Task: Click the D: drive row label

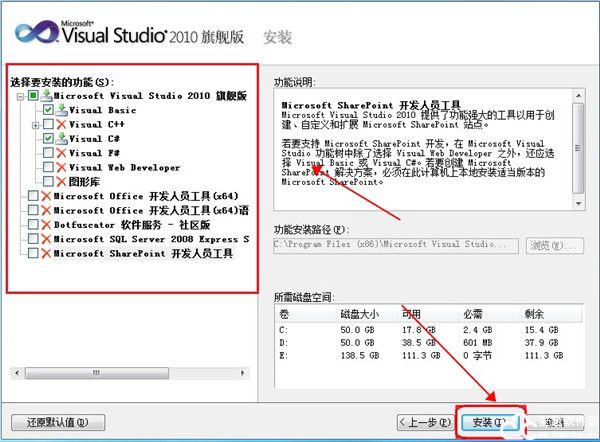Action: coord(284,343)
